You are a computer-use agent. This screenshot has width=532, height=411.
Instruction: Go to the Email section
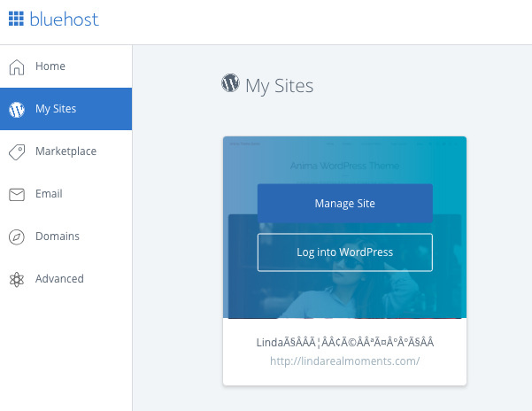pos(66,194)
